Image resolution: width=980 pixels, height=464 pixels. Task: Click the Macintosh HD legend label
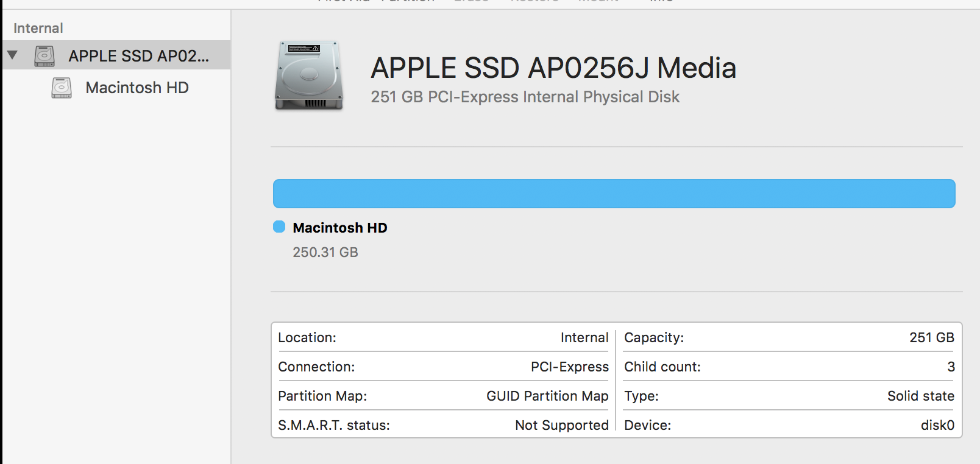[340, 228]
